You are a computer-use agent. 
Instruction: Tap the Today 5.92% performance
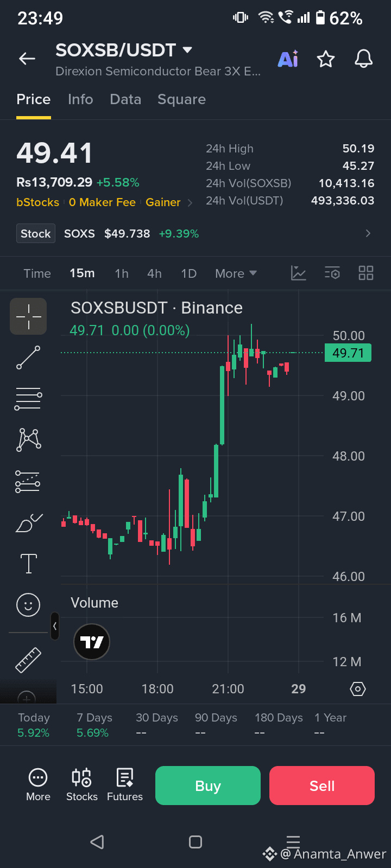pyautogui.click(x=34, y=725)
